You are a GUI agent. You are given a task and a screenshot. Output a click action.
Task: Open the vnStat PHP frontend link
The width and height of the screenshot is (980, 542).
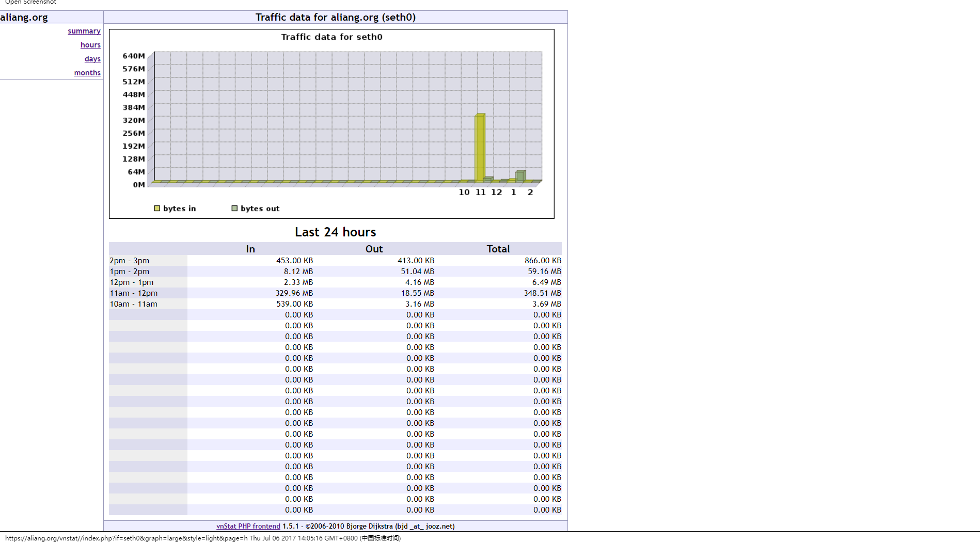coord(248,526)
